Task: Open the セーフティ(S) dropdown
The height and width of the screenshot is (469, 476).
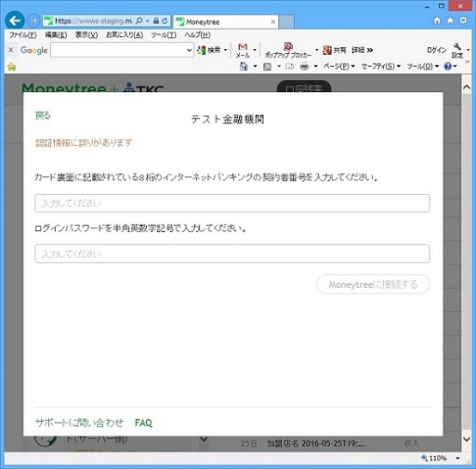Action: [381, 66]
